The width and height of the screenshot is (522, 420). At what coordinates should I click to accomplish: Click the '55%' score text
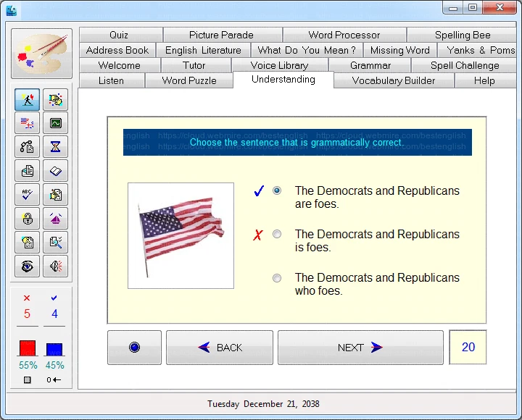coord(28,366)
